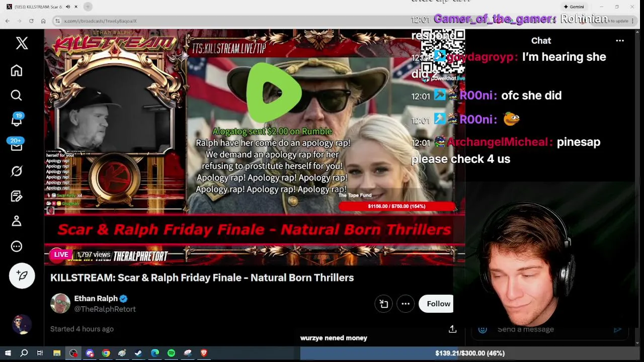This screenshot has height=362, width=644.
Task: Go back with the browser back arrow
Action: tap(8, 21)
